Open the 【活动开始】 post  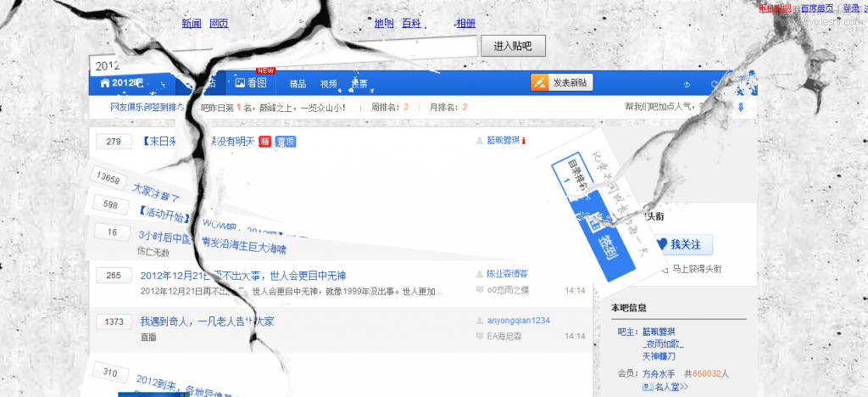[x=165, y=213]
